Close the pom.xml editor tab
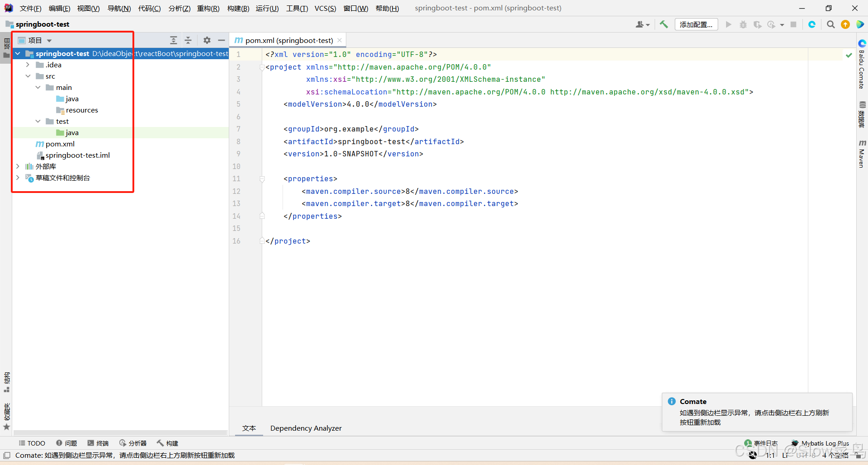The image size is (868, 465). click(x=340, y=40)
